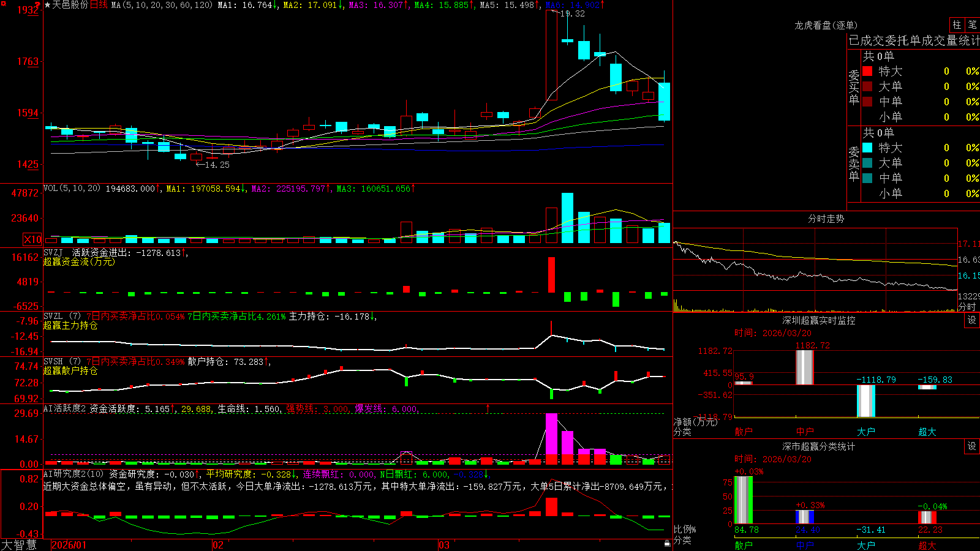Click the AI活跃度2 indicator name

coord(65,408)
